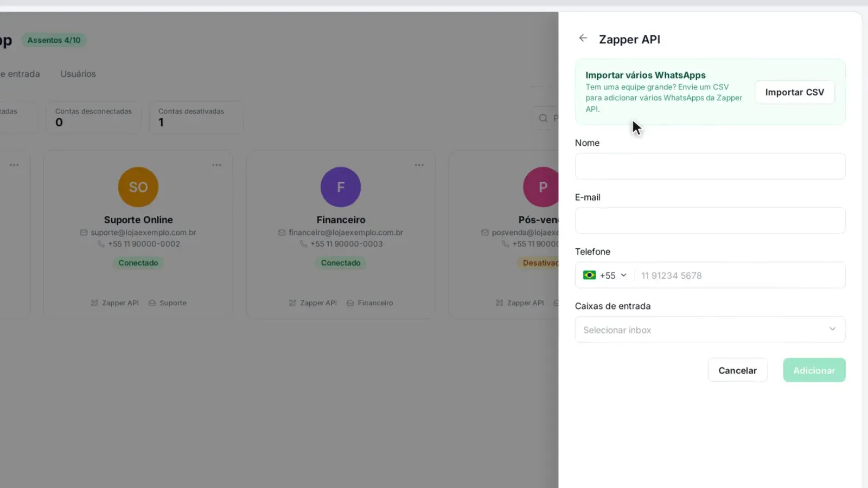868x488 pixels.
Task: Click the Telefone number field
Action: tap(740, 275)
